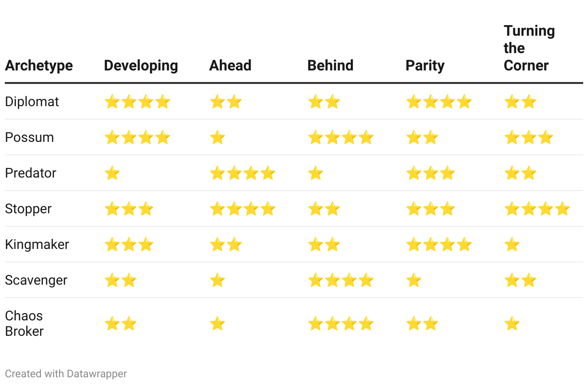Click the lone star in Predator's Behind column
The width and height of the screenshot is (588, 385).
click(x=316, y=173)
